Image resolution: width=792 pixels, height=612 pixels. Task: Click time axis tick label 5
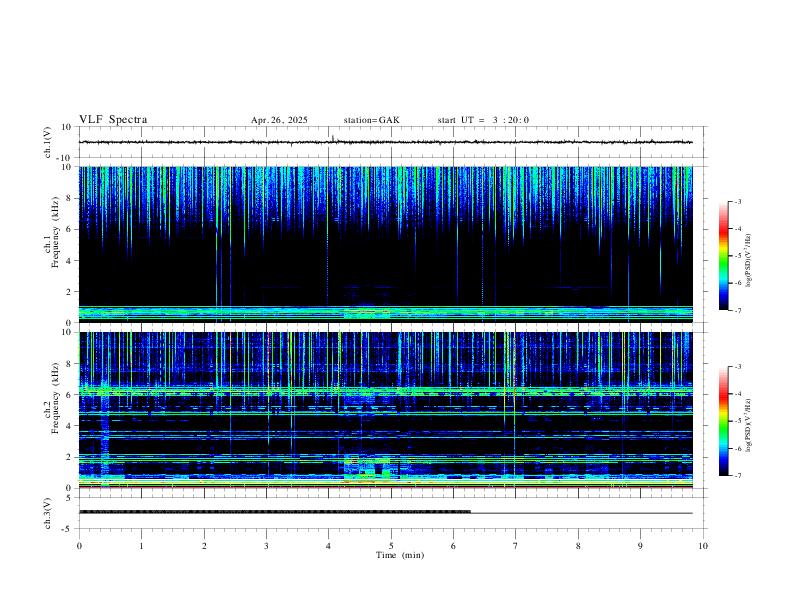(391, 546)
